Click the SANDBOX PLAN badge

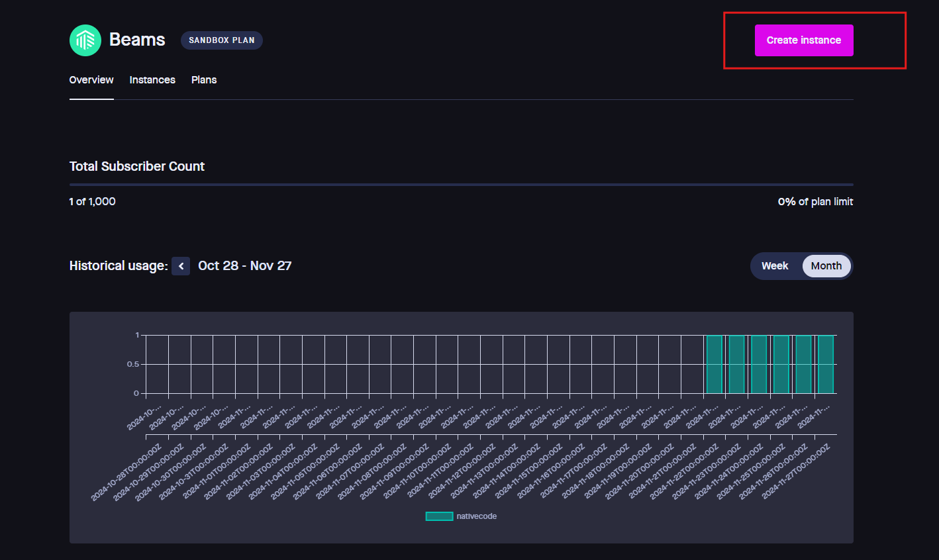click(221, 40)
